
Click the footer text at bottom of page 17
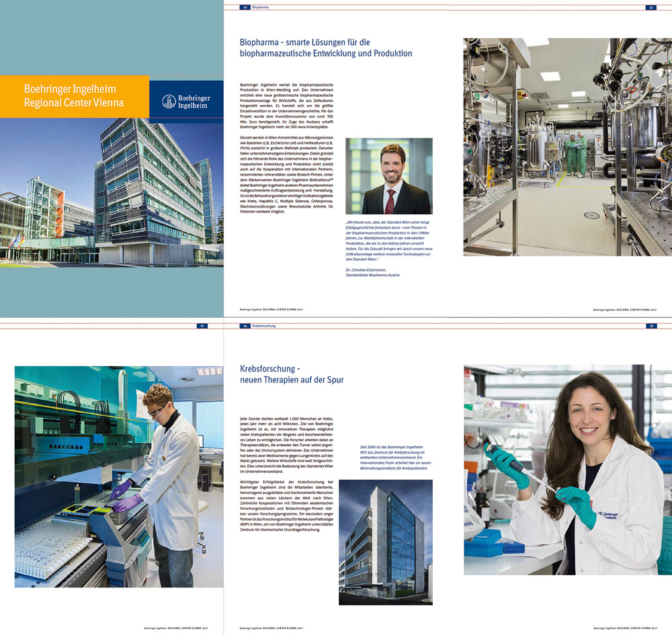click(x=175, y=628)
